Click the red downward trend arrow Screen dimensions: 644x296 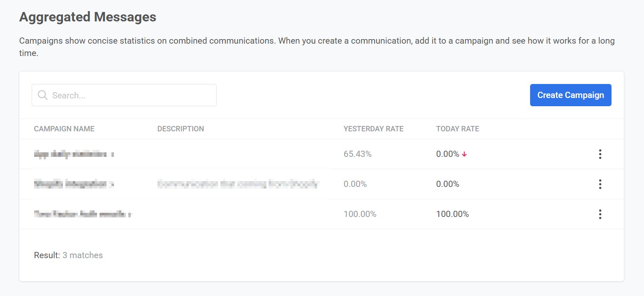(x=464, y=153)
